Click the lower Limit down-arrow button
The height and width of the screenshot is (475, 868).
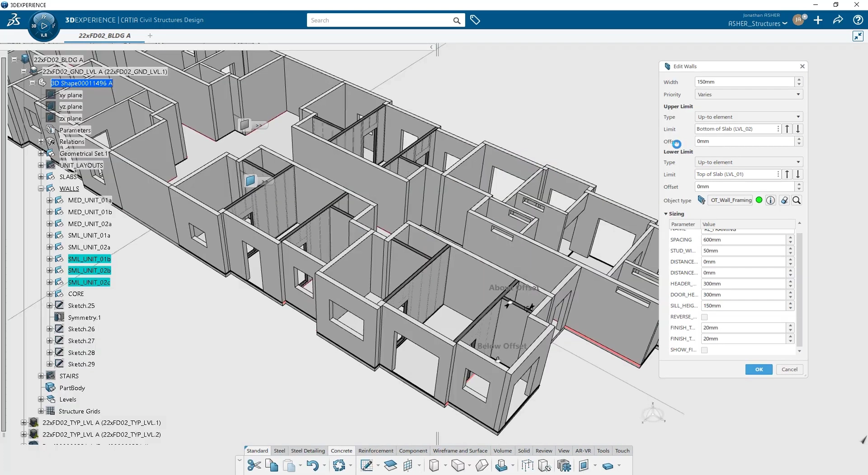point(798,174)
